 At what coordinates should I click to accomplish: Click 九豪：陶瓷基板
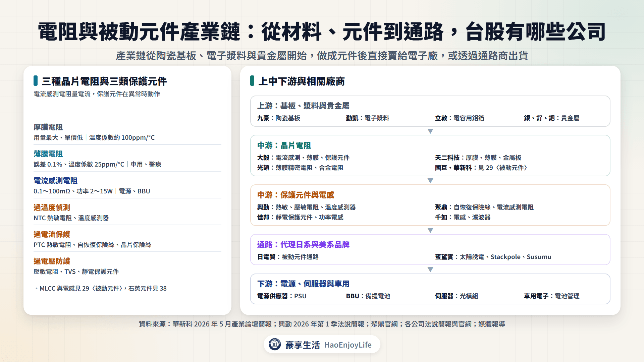coord(279,118)
